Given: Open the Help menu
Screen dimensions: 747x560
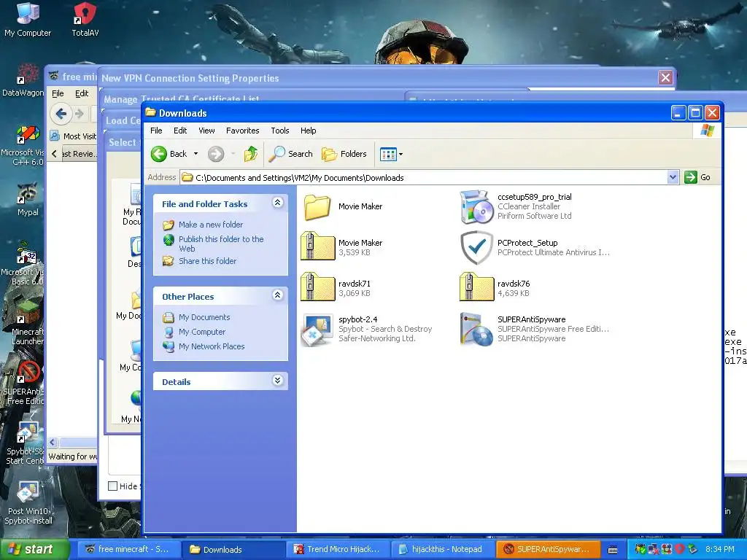Looking at the screenshot, I should [x=309, y=131].
